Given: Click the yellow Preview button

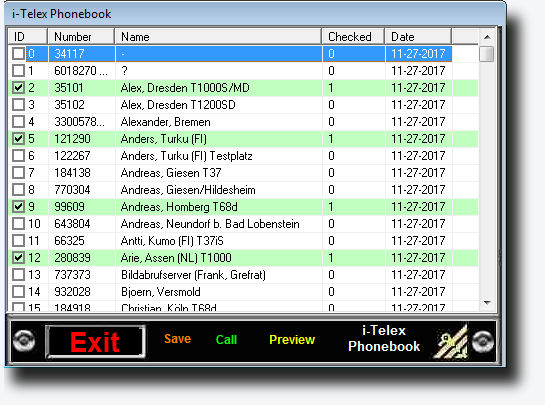Looking at the screenshot, I should pos(292,340).
